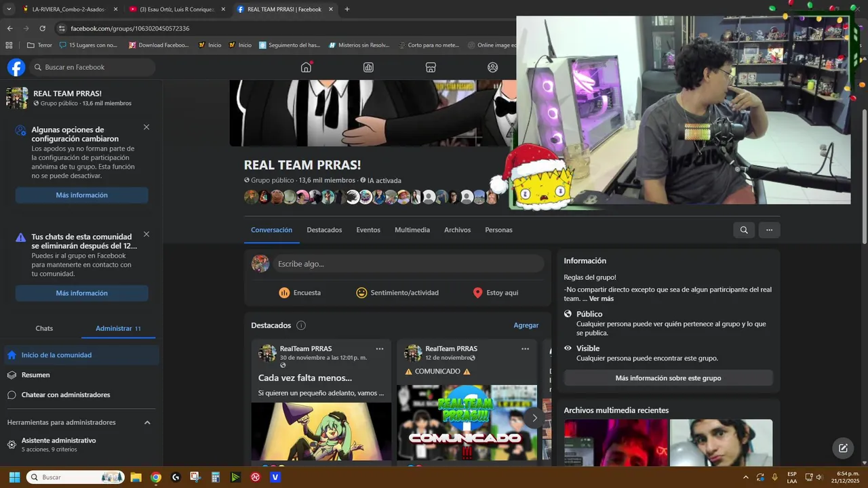The image size is (868, 488).
Task: Open 'Chatear con administradores'
Action: click(81, 394)
